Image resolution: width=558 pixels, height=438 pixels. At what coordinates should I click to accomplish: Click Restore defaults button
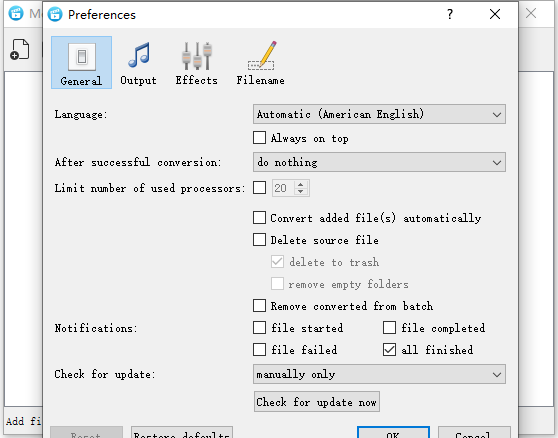(x=182, y=433)
